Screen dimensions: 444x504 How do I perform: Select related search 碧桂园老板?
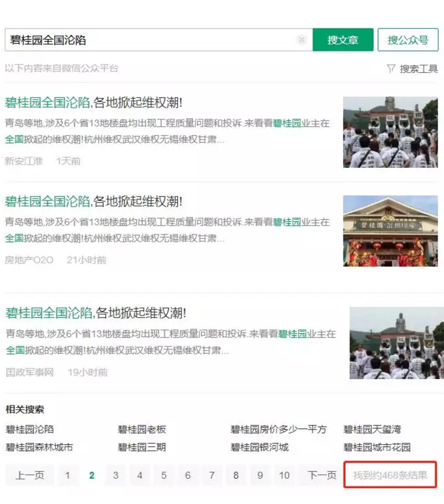pyautogui.click(x=142, y=430)
